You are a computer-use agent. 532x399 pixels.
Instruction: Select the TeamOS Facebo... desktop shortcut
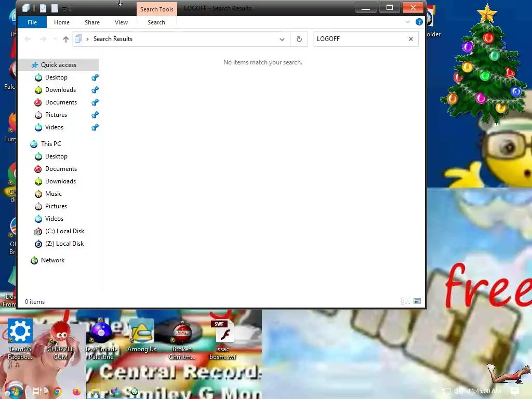click(x=20, y=339)
